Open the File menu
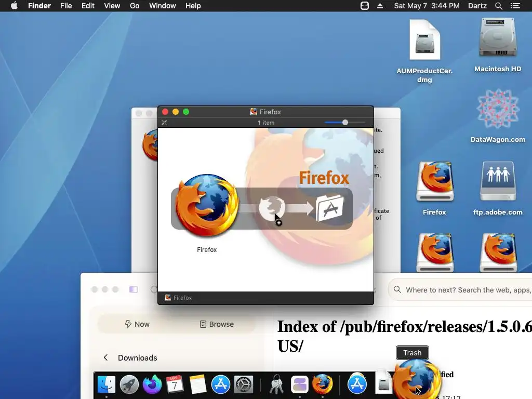Screen dimensions: 532x399 click(x=66, y=6)
